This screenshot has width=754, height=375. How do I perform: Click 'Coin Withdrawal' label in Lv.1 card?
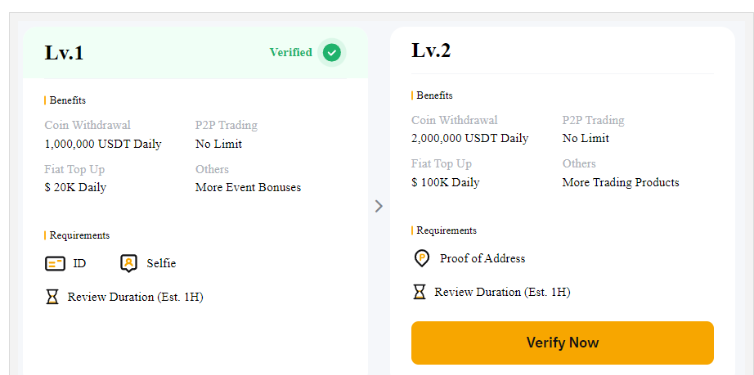(x=88, y=125)
